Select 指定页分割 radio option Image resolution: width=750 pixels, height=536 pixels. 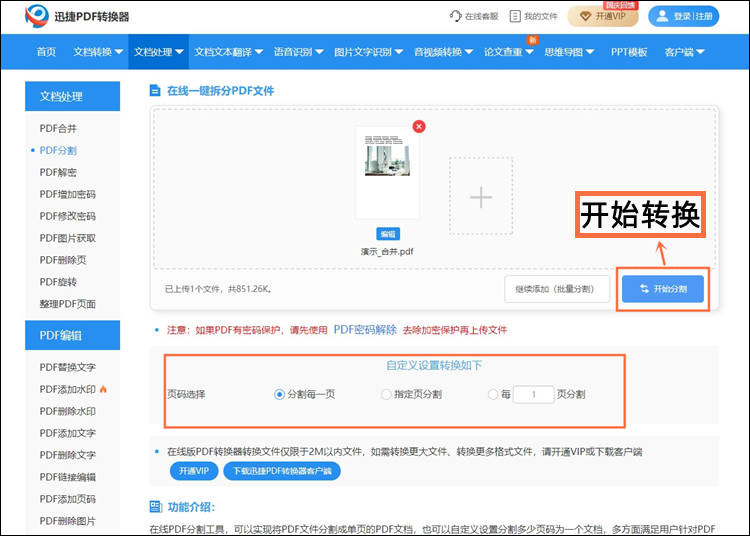386,395
